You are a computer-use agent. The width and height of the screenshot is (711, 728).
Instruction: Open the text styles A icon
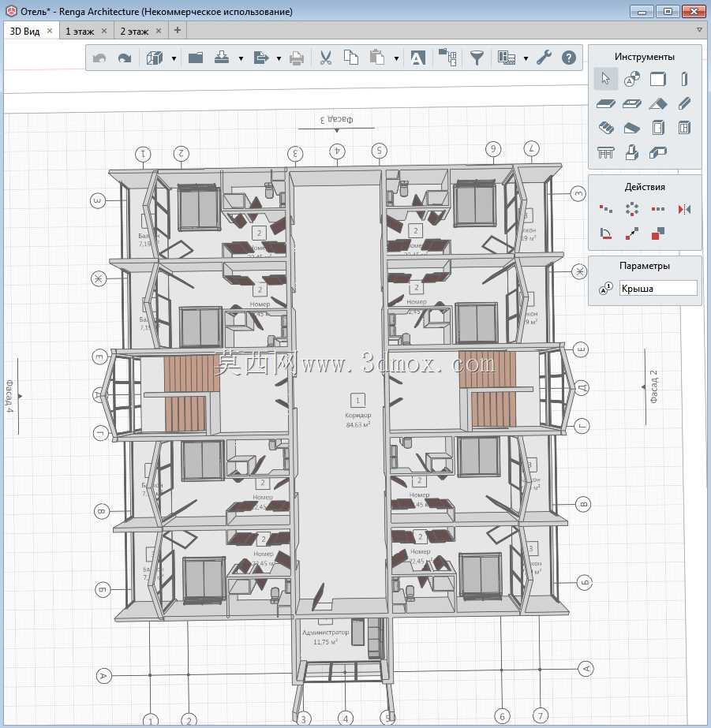click(x=417, y=58)
